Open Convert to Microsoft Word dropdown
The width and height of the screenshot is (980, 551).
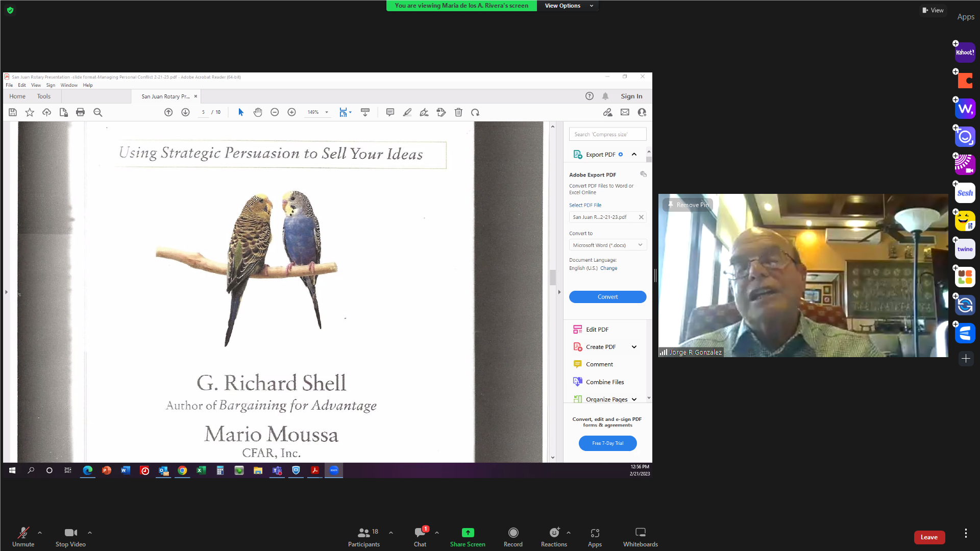pyautogui.click(x=607, y=245)
